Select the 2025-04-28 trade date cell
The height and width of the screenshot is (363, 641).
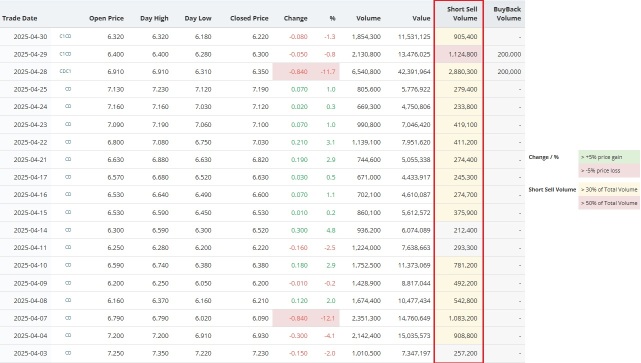[30, 72]
